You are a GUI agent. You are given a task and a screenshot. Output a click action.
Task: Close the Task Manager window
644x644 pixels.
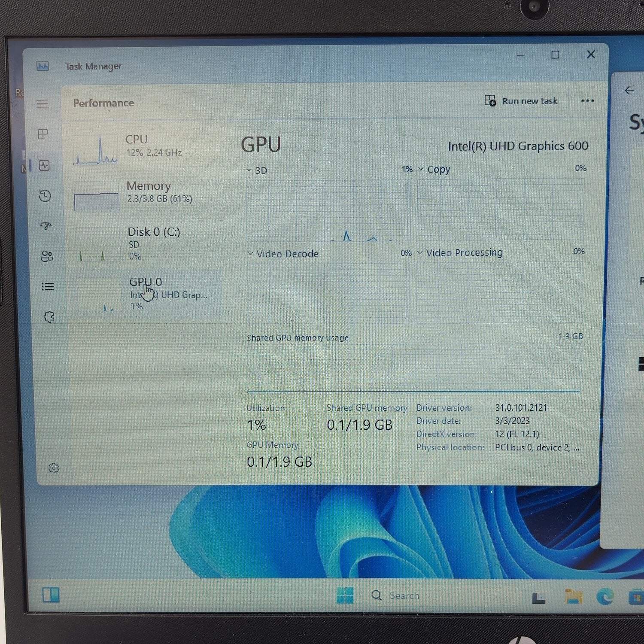click(591, 54)
